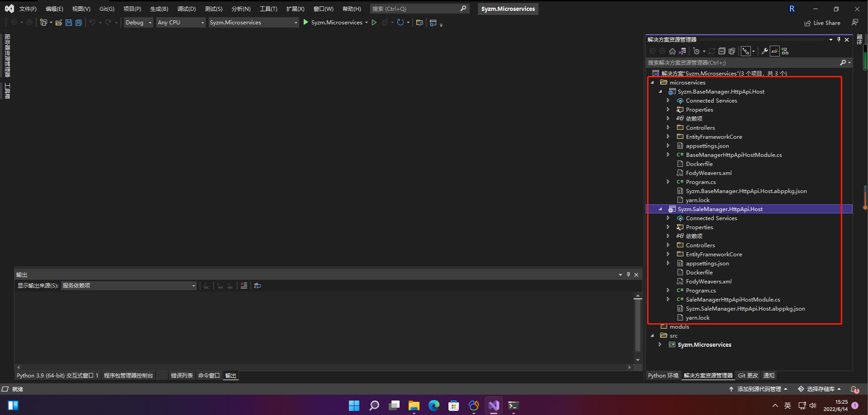Click the Open File folder icon
Screen dimensions: 868x415
click(59, 23)
